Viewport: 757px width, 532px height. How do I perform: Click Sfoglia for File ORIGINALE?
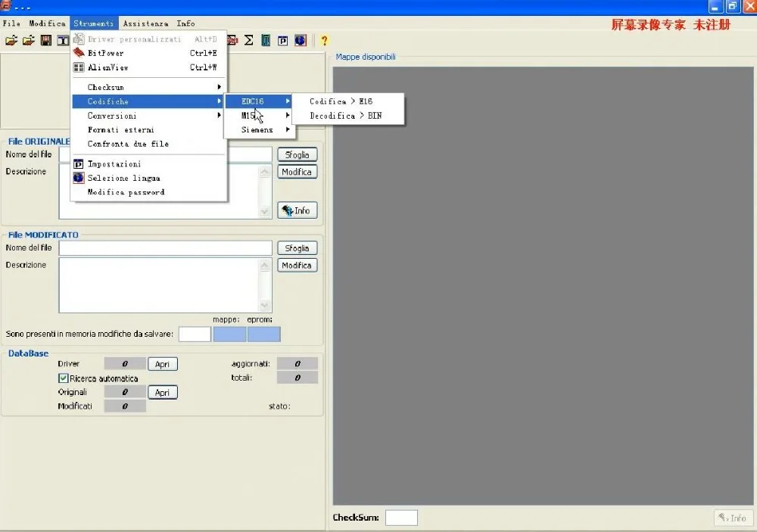[x=297, y=154]
